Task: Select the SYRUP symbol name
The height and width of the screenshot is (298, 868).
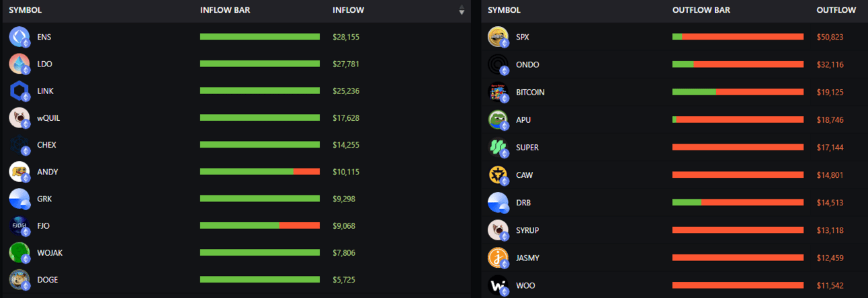Action: coord(527,230)
